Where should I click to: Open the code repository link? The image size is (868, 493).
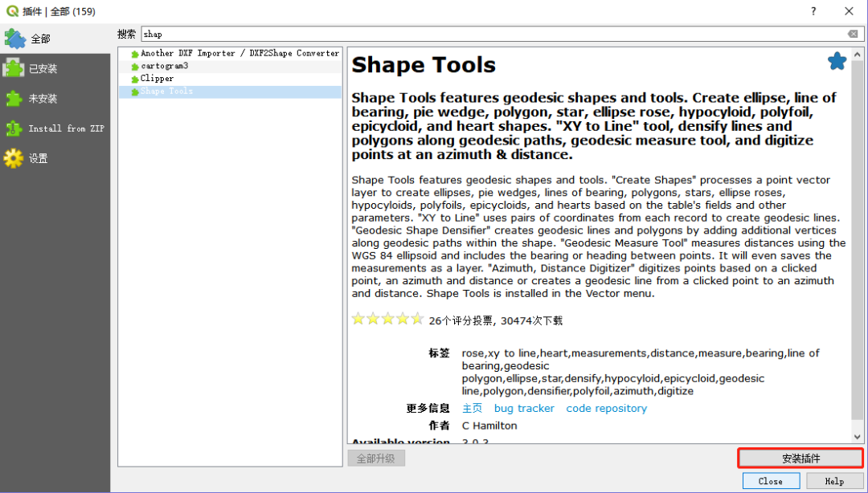coord(606,409)
